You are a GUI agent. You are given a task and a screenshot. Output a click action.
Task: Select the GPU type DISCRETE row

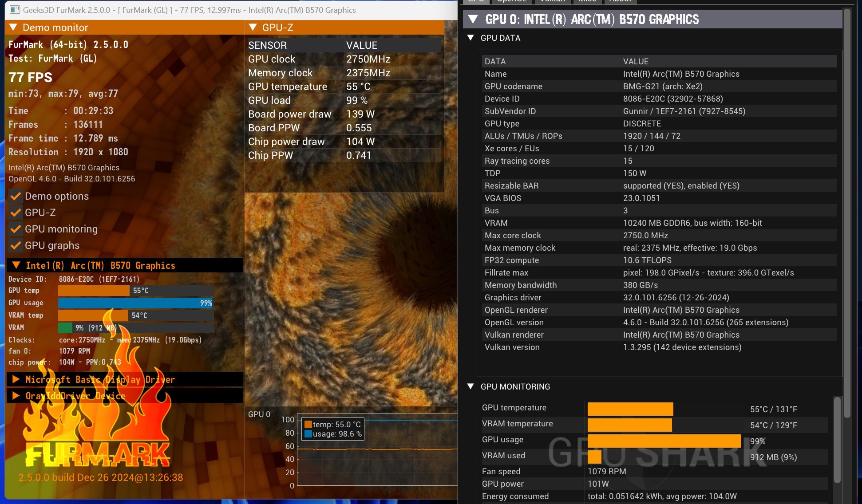point(659,123)
